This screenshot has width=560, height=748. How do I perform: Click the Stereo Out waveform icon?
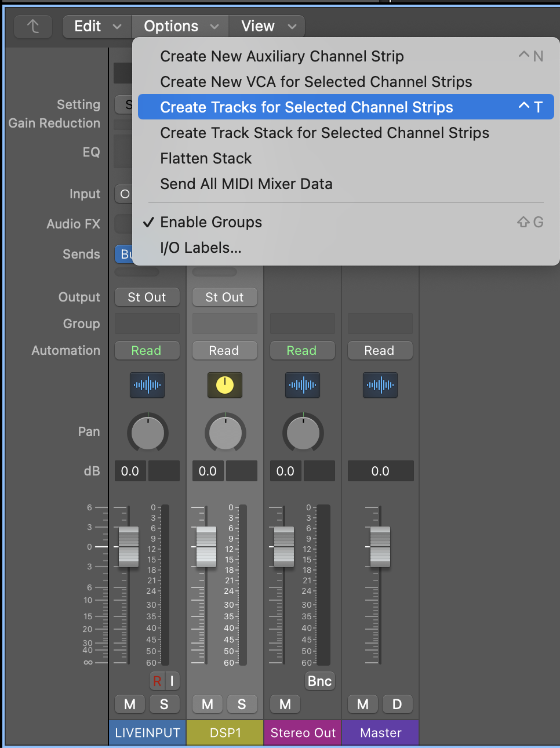(303, 385)
